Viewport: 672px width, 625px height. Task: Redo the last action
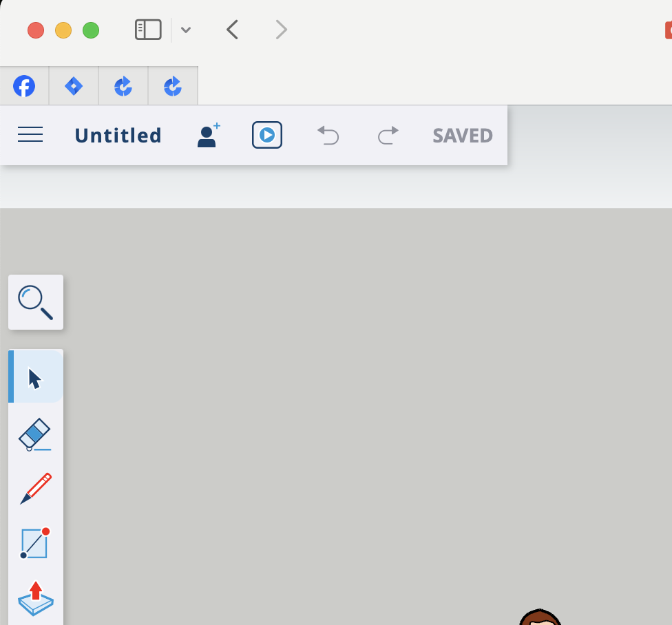pyautogui.click(x=388, y=135)
